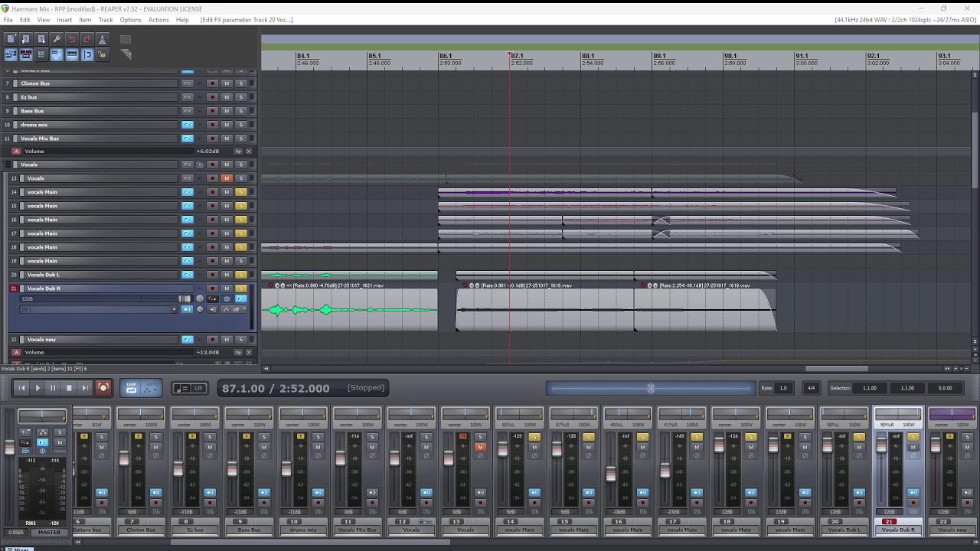The image size is (980, 551).
Task: Click the 4/4 time signature button
Action: [811, 388]
